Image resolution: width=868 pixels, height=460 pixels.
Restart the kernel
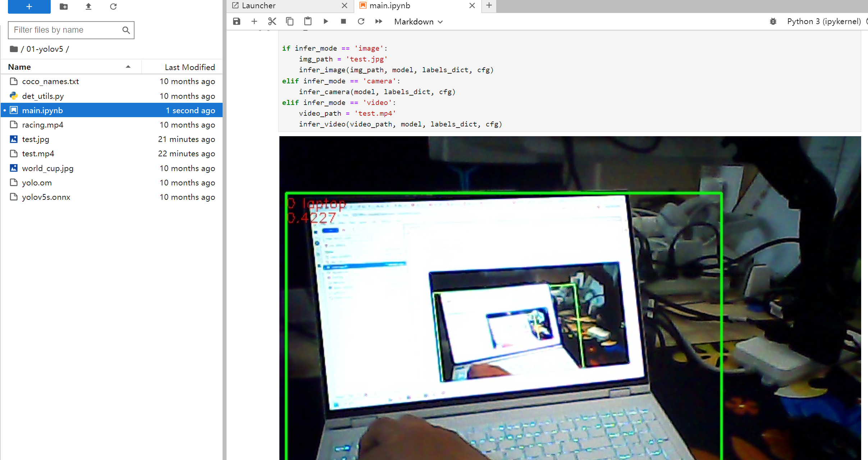361,22
